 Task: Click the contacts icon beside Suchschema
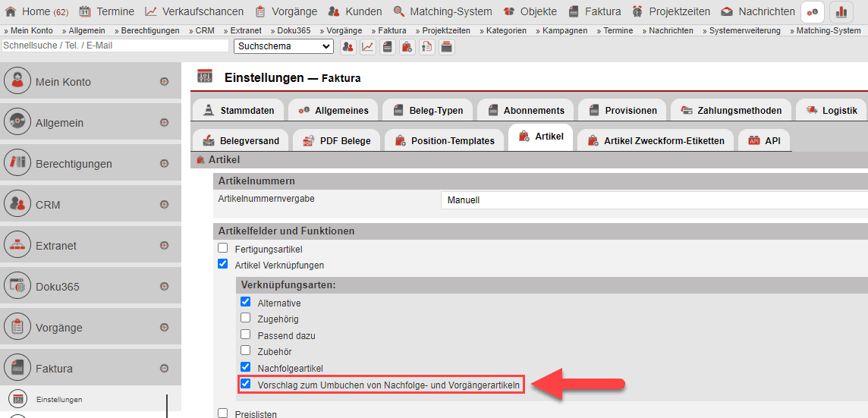[348, 46]
